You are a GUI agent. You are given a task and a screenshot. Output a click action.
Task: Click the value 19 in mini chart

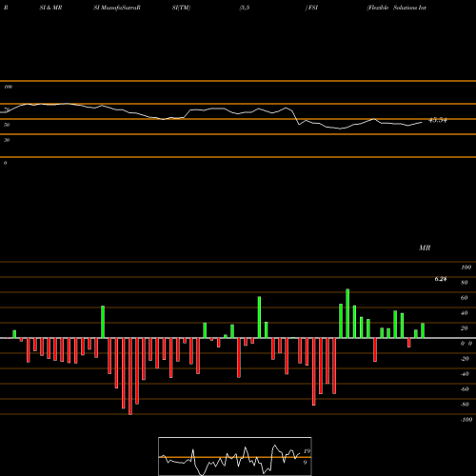pos(307,451)
